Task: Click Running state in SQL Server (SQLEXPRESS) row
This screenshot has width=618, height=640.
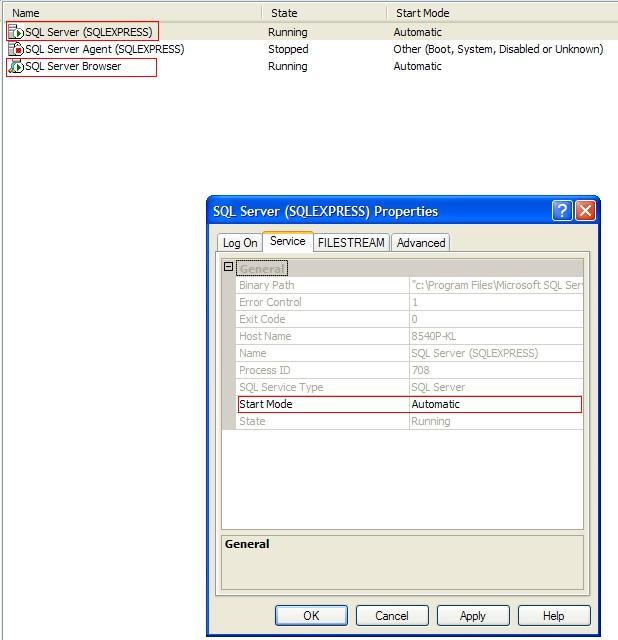Action: pyautogui.click(x=288, y=32)
